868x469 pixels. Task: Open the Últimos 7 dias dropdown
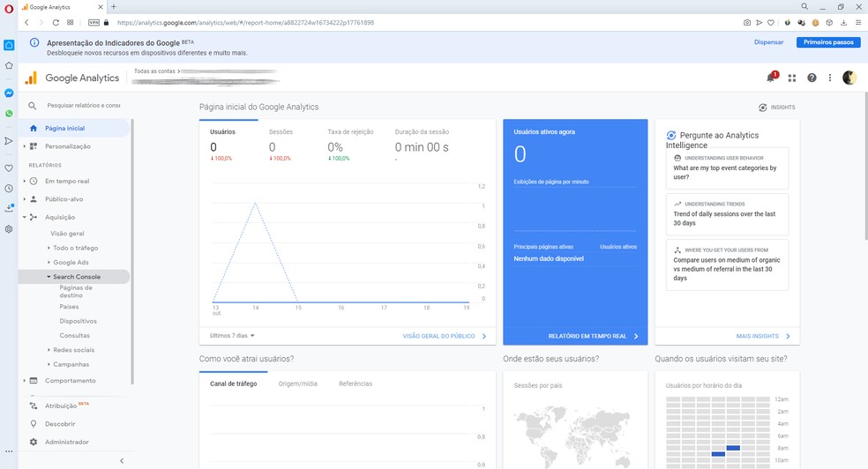(x=232, y=336)
